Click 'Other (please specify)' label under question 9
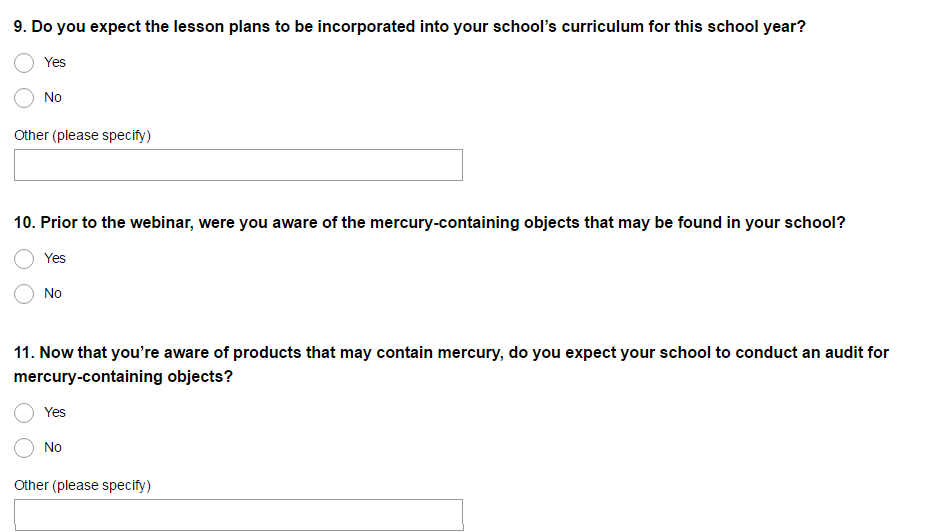 [82, 135]
